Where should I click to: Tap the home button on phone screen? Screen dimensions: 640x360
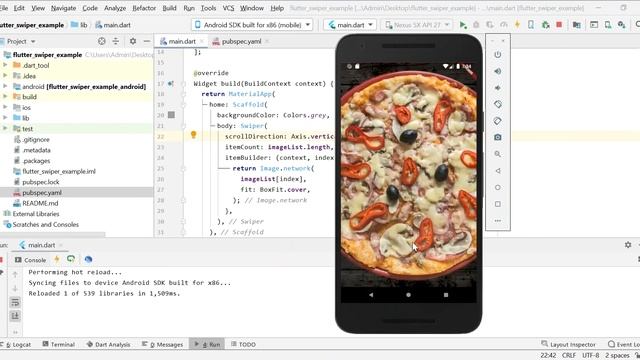click(x=408, y=295)
